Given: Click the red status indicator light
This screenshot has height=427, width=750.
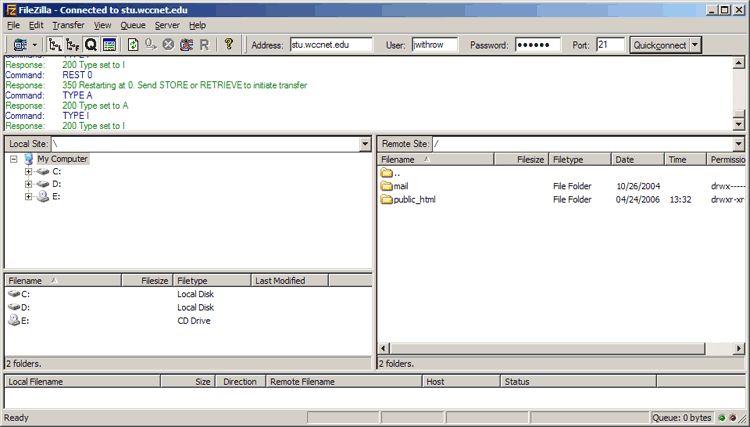Looking at the screenshot, I should click(x=732, y=418).
